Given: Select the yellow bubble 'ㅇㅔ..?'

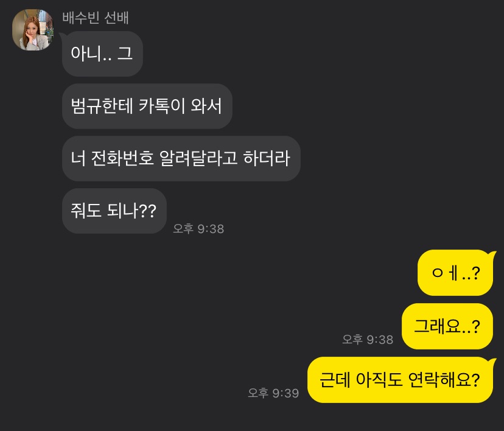Looking at the screenshot, I should 455,273.
